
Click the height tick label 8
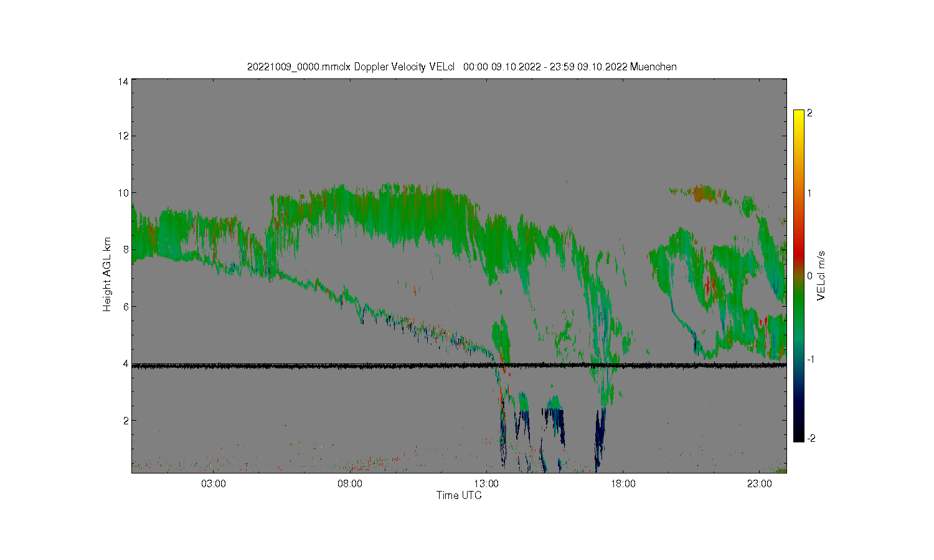[x=126, y=250]
